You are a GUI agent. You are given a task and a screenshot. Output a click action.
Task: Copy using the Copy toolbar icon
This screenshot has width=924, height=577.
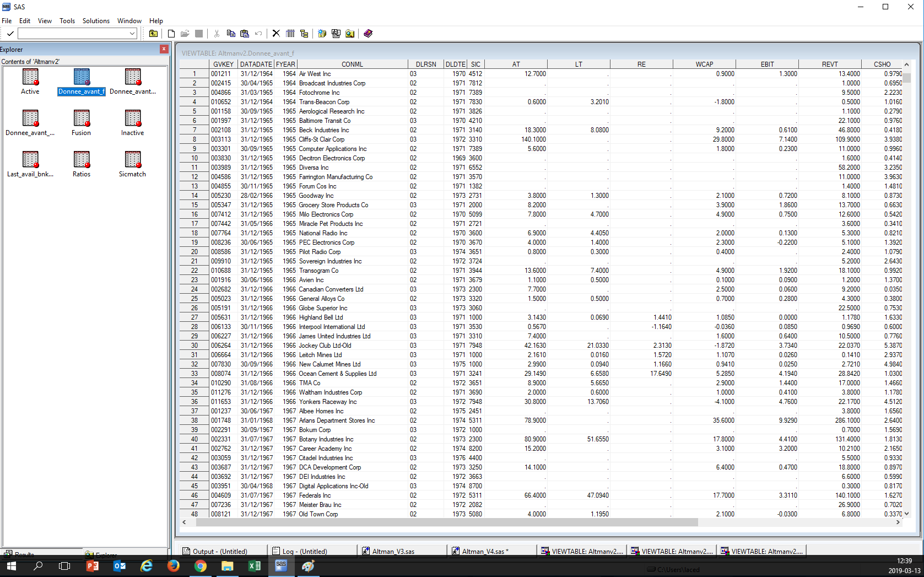coord(231,33)
